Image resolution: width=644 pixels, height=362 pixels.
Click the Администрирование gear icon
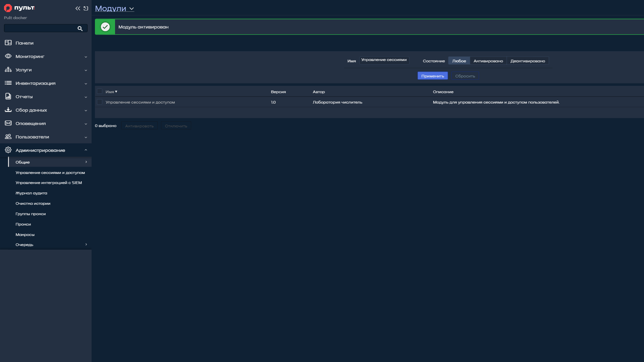point(8,150)
